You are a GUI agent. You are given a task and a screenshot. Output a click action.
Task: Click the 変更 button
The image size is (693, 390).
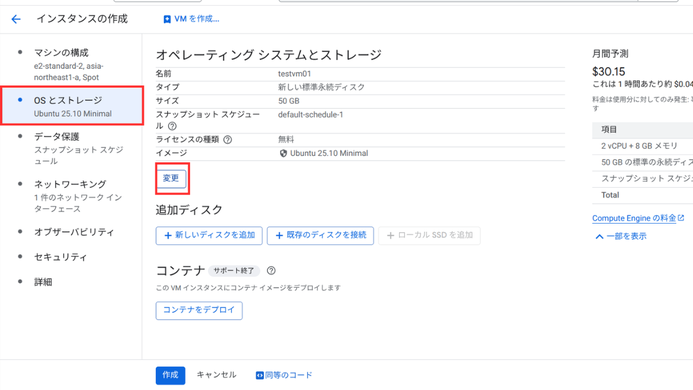point(171,178)
